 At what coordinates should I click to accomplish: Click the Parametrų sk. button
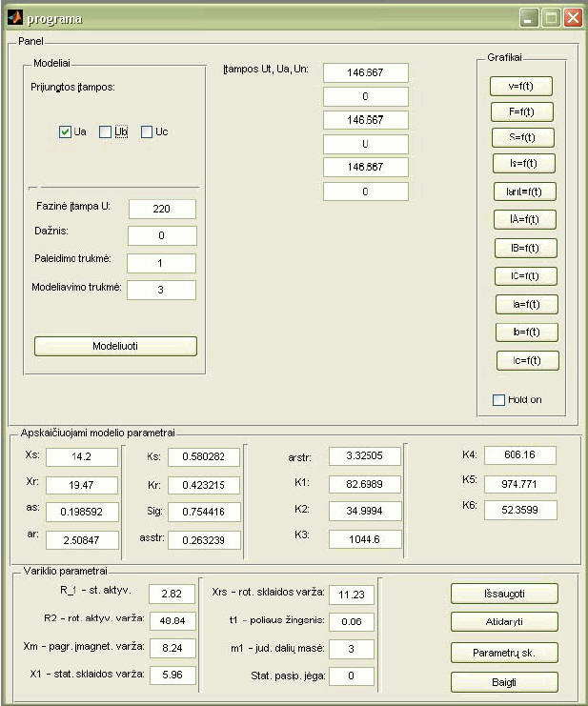click(504, 653)
